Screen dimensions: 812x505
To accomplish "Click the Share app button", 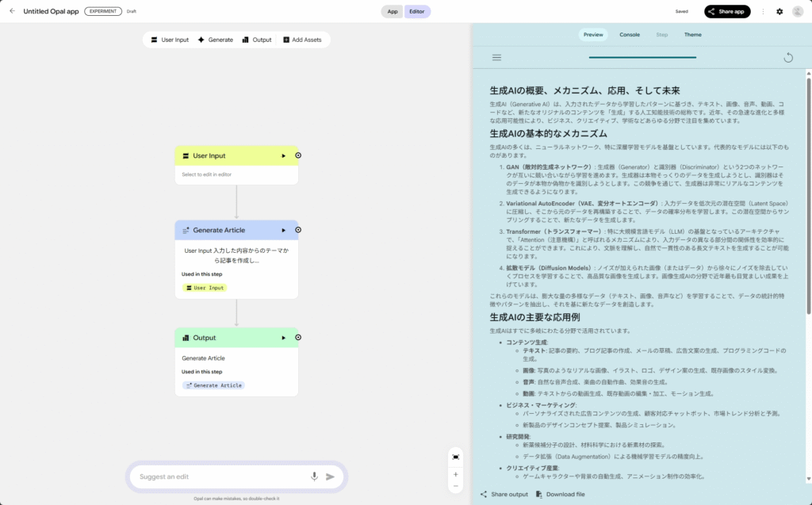I will [726, 12].
